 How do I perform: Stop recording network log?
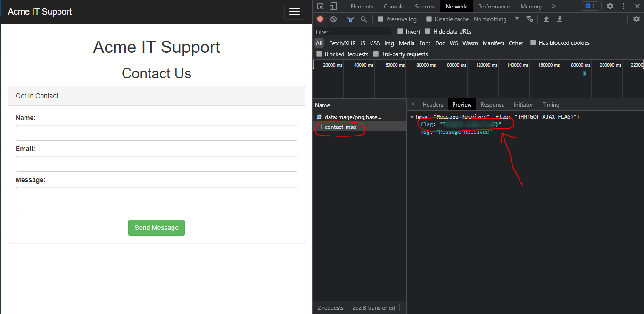point(320,19)
